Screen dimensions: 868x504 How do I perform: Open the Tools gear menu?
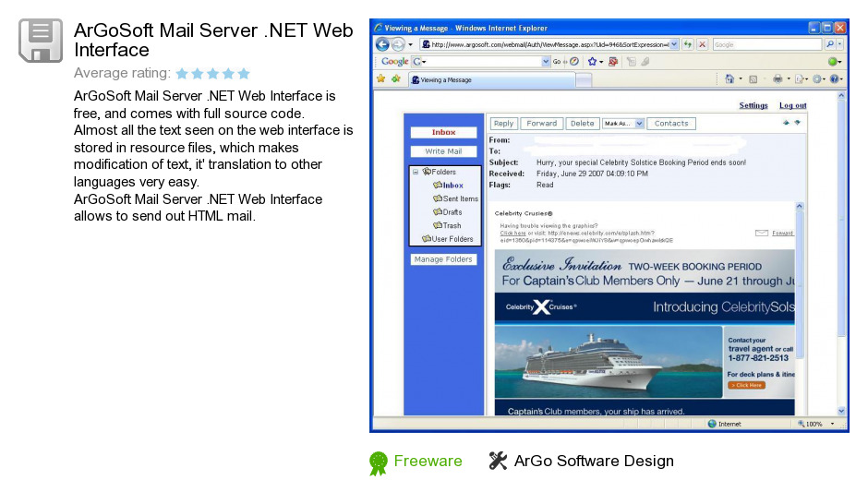click(x=817, y=79)
